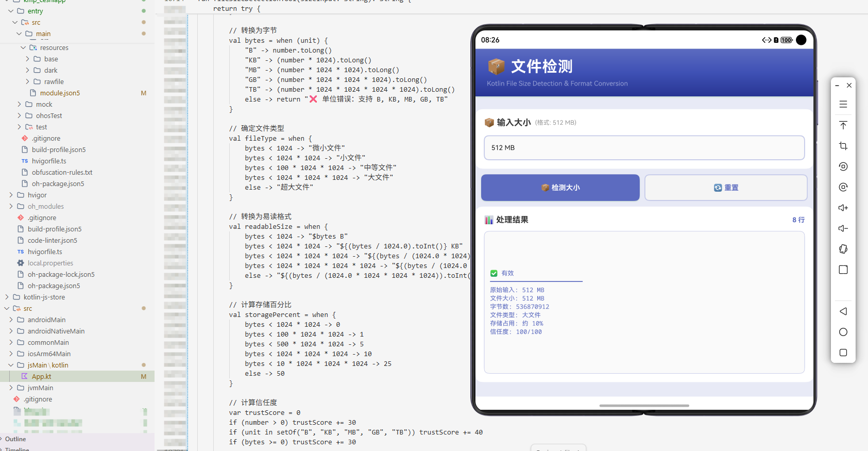Collapse the entry folder
The width and height of the screenshot is (868, 451).
pos(11,11)
